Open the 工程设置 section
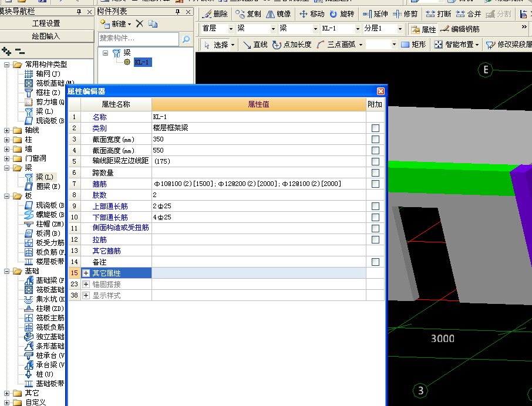Screen dimensions: 532x406 (x=46, y=23)
